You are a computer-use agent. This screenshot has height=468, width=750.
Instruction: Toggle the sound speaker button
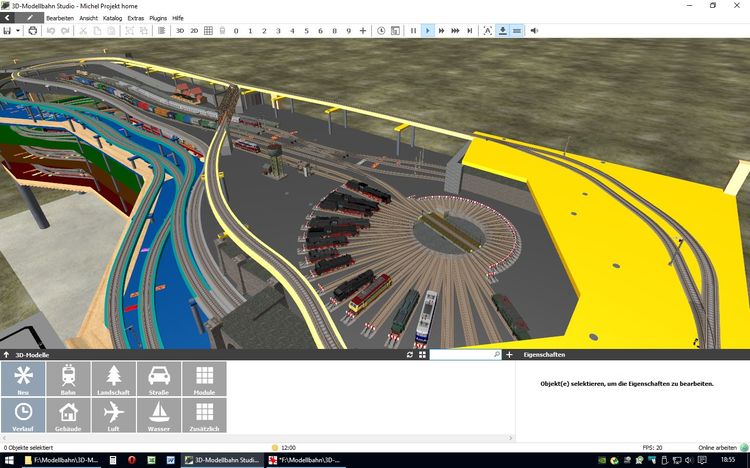[x=534, y=31]
